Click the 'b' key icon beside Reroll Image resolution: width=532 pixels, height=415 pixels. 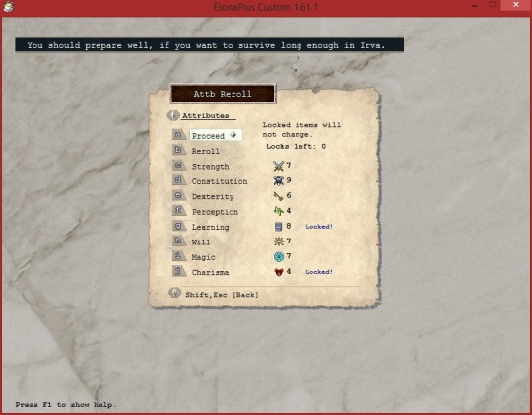coord(178,150)
